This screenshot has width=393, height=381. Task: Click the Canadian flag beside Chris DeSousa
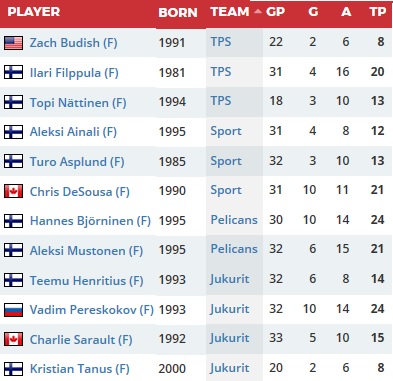point(13,191)
